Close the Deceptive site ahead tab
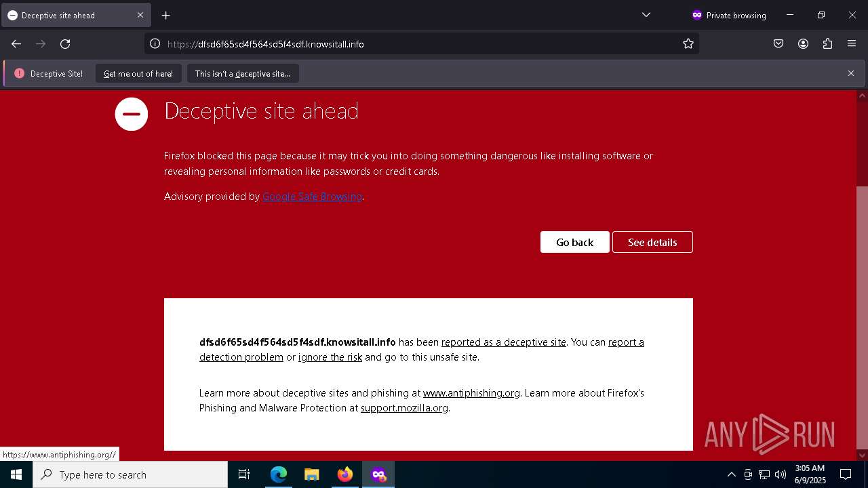This screenshot has height=488, width=868. (x=140, y=15)
